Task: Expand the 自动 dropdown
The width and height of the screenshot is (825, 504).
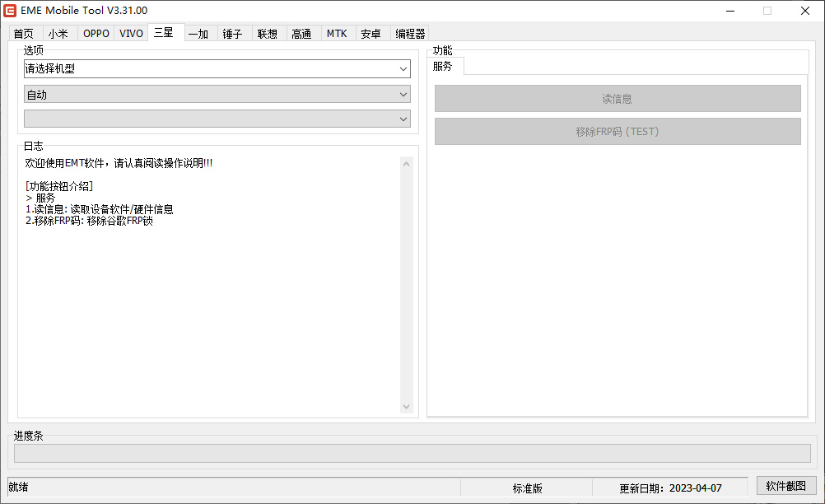Action: (x=217, y=95)
